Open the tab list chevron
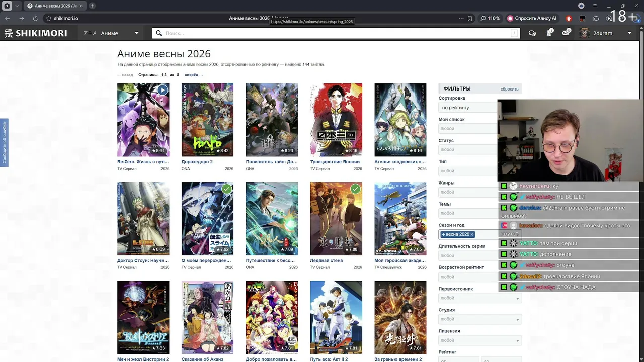This screenshot has height=362, width=644. point(17,6)
